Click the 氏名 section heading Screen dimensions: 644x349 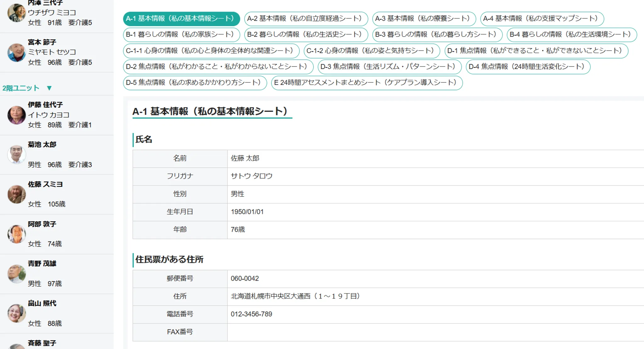144,139
